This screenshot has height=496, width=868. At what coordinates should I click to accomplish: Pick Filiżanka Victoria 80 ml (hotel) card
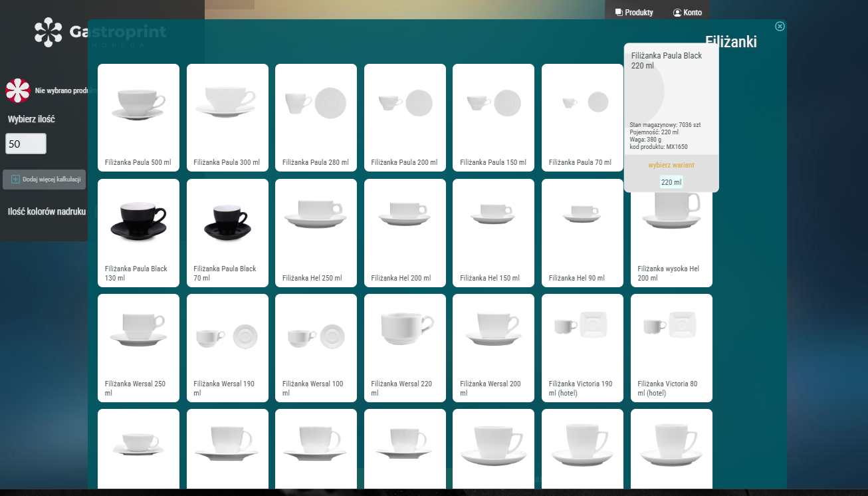(x=671, y=348)
